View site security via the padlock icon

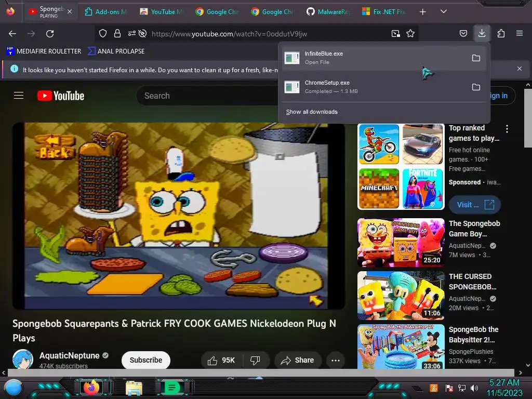click(117, 33)
